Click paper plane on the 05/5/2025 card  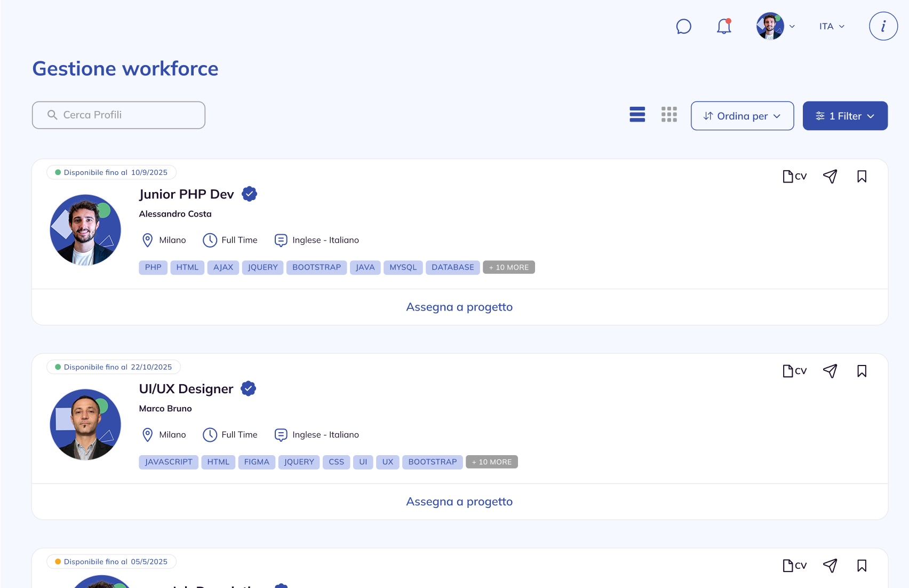tap(830, 566)
